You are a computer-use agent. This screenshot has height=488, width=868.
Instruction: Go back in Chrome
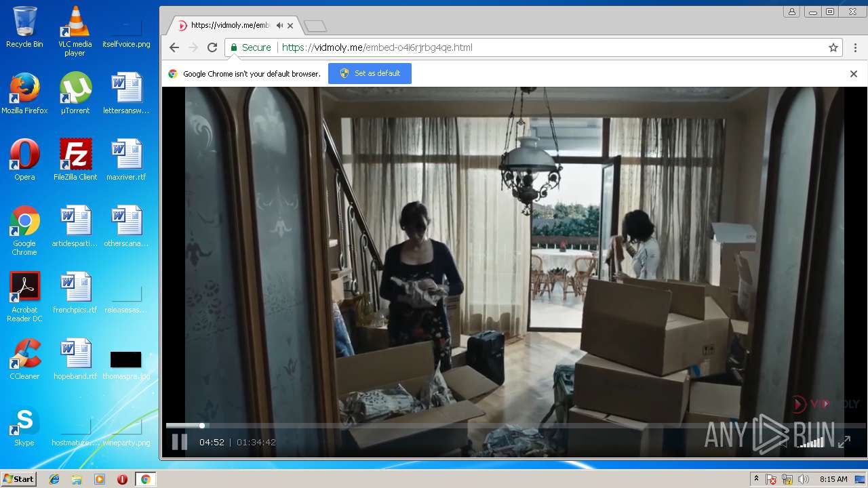tap(174, 47)
